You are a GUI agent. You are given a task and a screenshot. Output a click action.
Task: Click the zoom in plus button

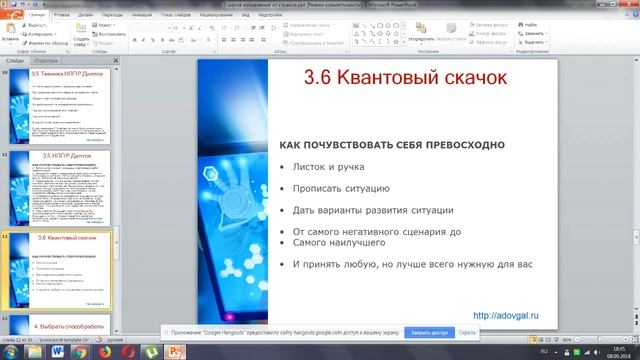[x=625, y=340]
